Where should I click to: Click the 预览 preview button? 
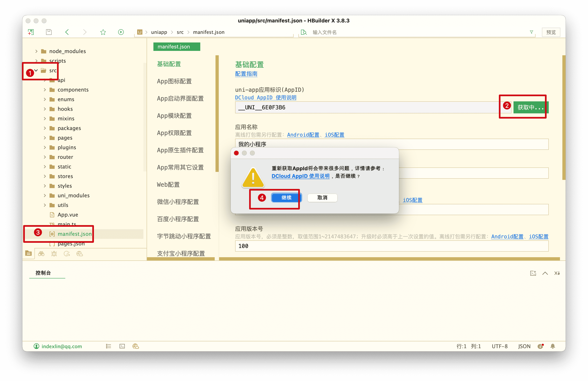pyautogui.click(x=551, y=32)
